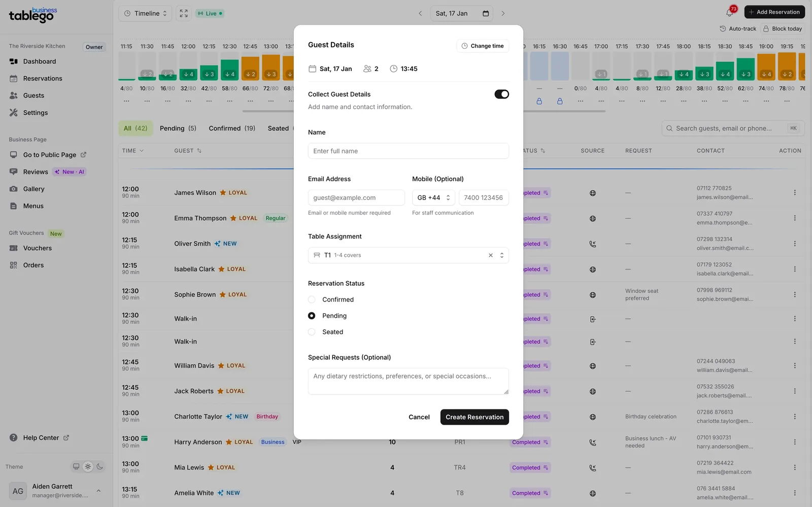Open Orders in the sidebar

point(33,265)
